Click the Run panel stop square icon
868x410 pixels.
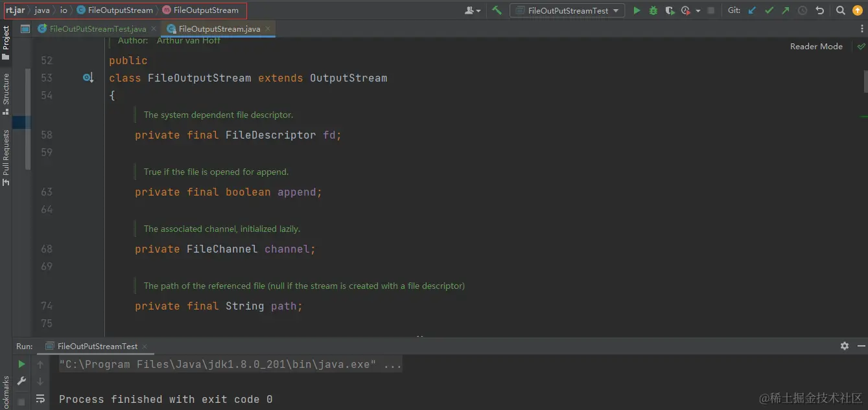(x=21, y=402)
